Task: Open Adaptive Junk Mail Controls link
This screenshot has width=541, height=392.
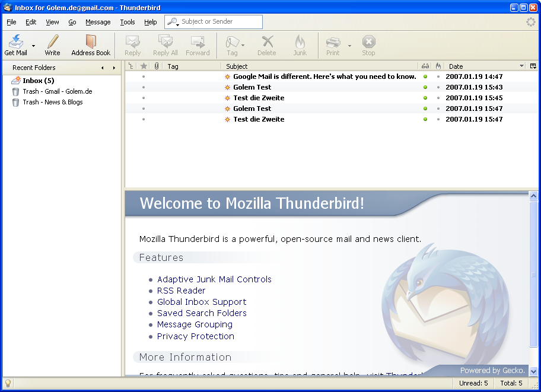Action: [214, 279]
